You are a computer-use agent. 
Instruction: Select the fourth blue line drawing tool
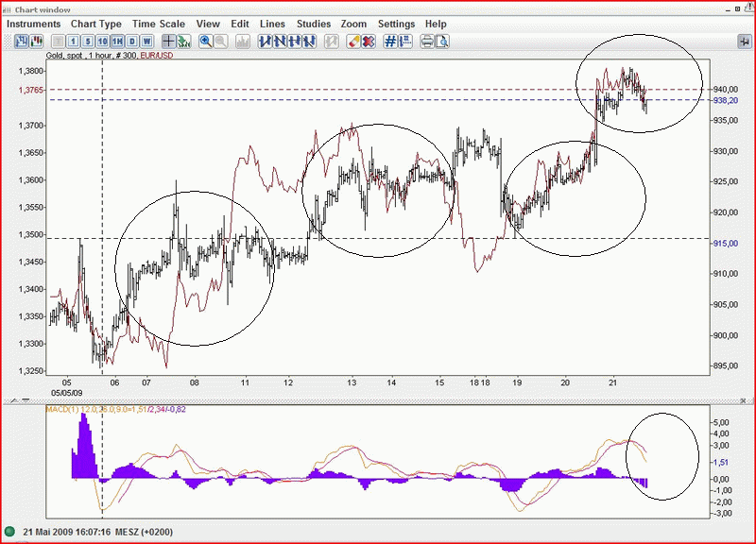pyautogui.click(x=310, y=42)
